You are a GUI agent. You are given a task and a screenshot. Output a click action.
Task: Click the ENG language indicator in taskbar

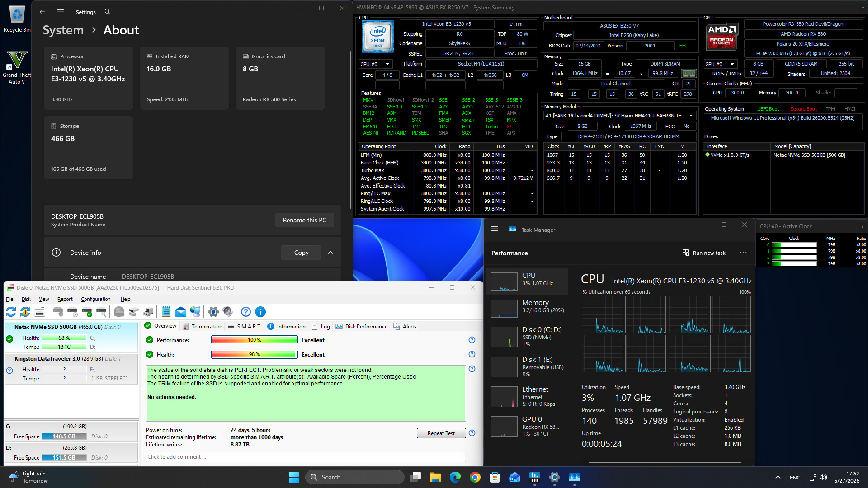[x=795, y=477]
